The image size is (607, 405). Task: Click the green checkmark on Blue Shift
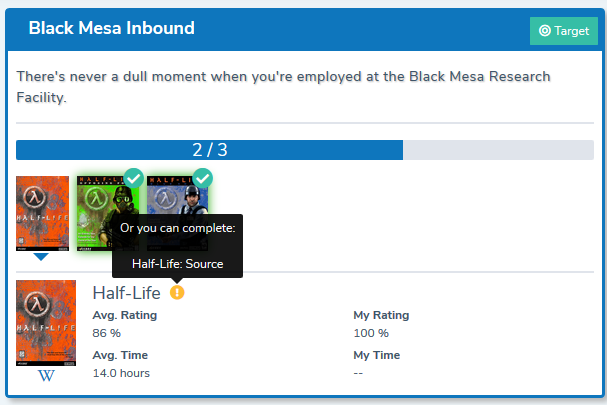pos(202,178)
